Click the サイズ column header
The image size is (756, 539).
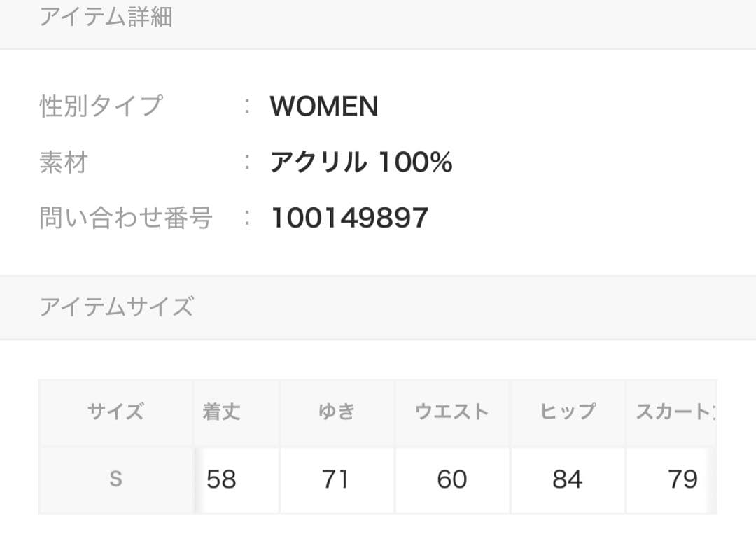coord(116,412)
